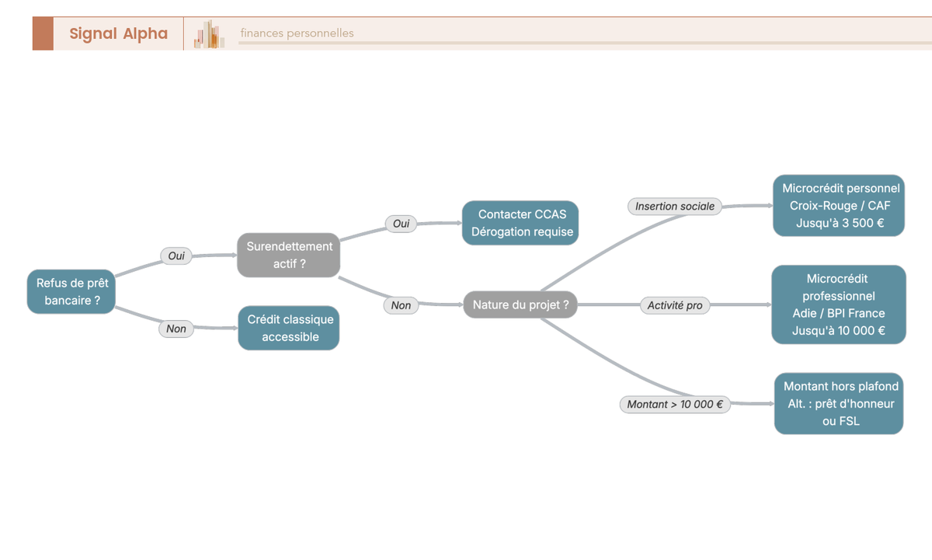932x560 pixels.
Task: Choose the 'Activité pro' branch label
Action: click(674, 305)
